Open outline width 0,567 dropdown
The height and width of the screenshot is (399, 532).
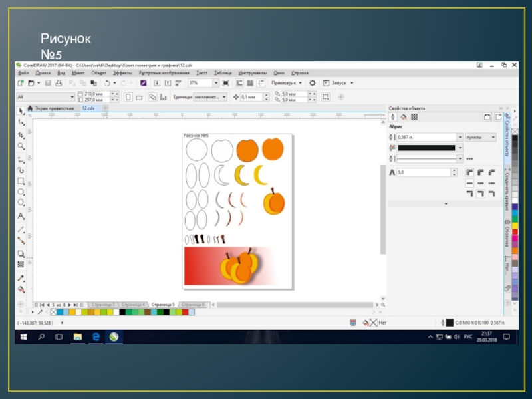460,137
